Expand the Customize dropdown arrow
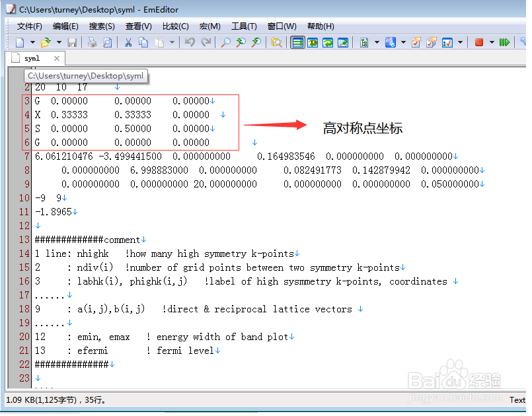 461,42
